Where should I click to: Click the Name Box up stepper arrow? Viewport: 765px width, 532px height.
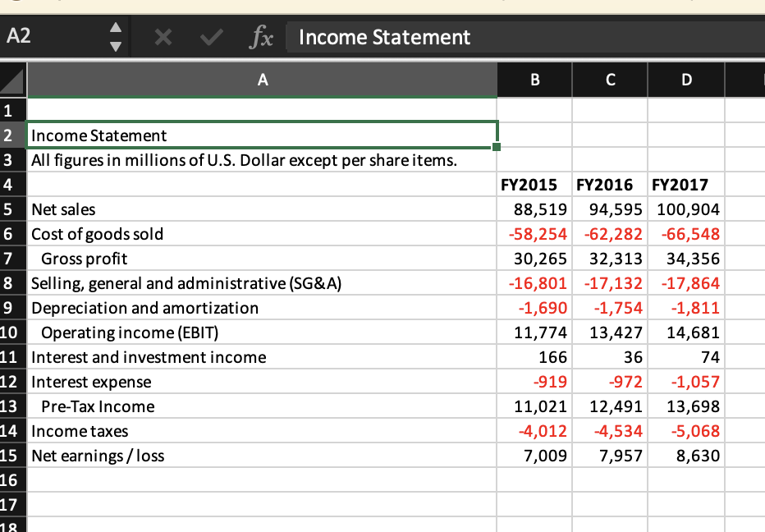[x=115, y=30]
